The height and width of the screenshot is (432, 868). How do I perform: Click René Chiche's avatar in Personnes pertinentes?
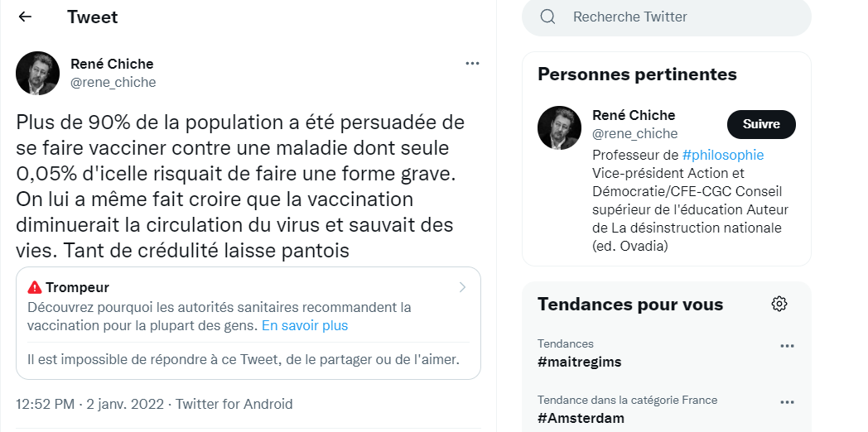pos(560,127)
